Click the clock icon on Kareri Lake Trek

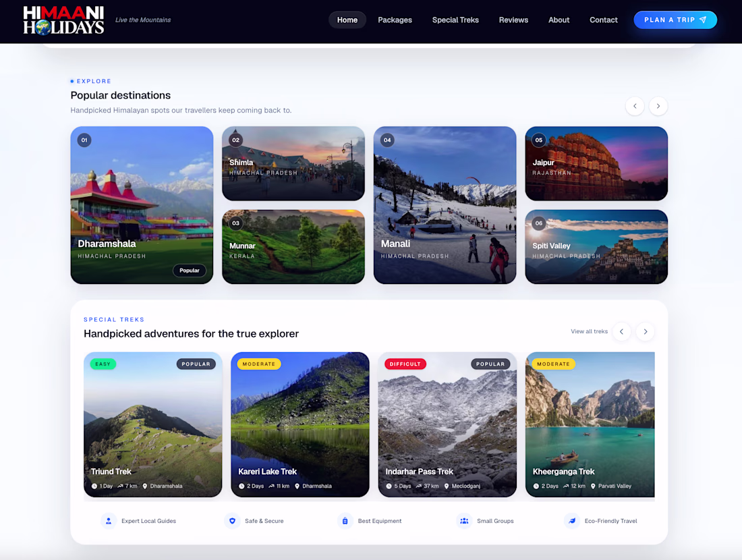pyautogui.click(x=241, y=486)
